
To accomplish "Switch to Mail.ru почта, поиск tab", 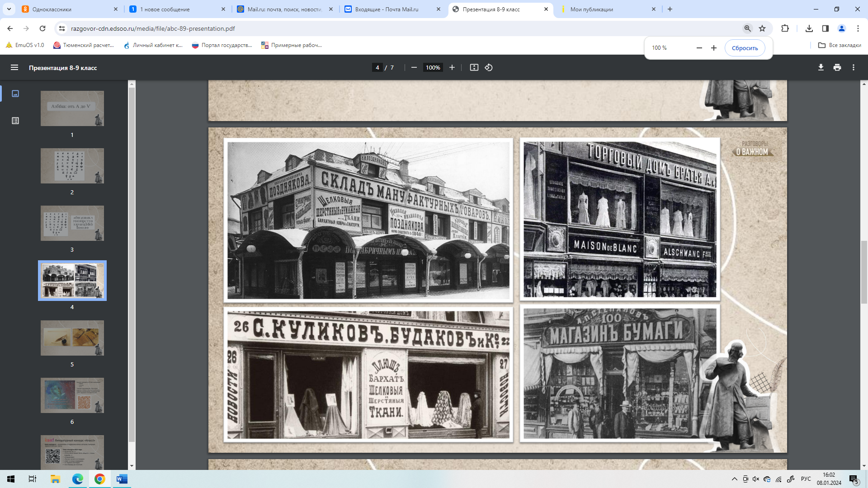I will tap(285, 9).
